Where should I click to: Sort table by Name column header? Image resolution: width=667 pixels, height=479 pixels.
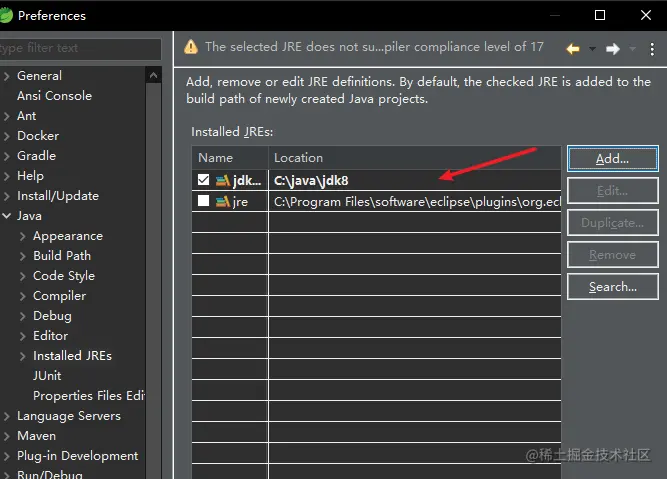tap(230, 158)
